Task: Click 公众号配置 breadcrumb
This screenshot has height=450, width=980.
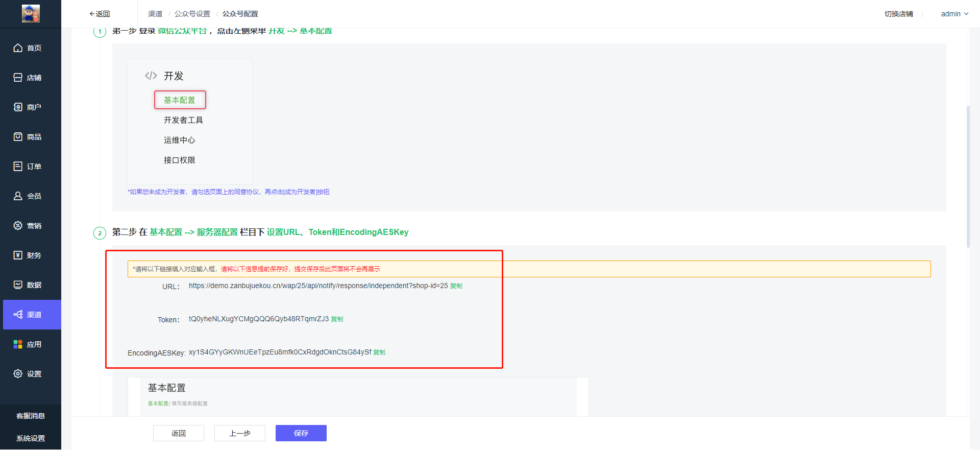Action: point(240,14)
